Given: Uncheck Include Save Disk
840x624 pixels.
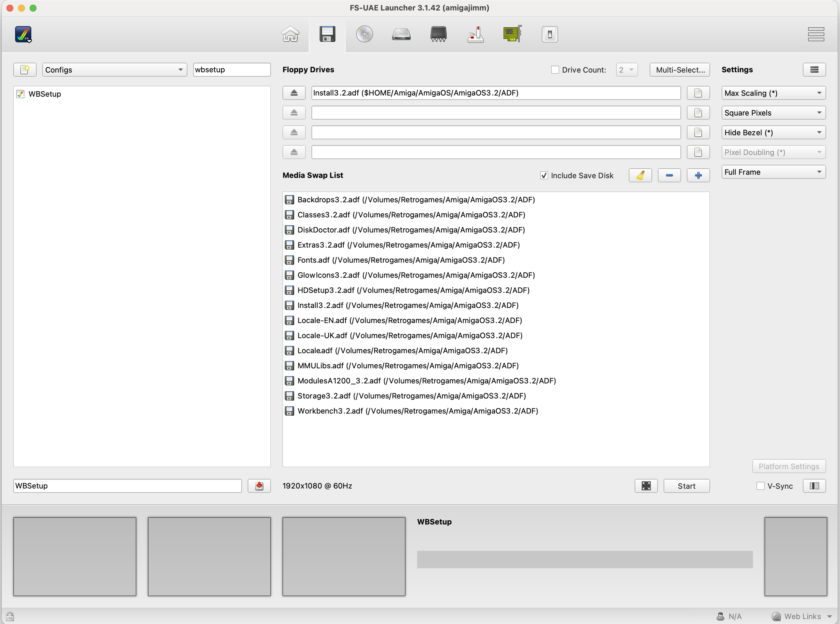Looking at the screenshot, I should coord(544,176).
